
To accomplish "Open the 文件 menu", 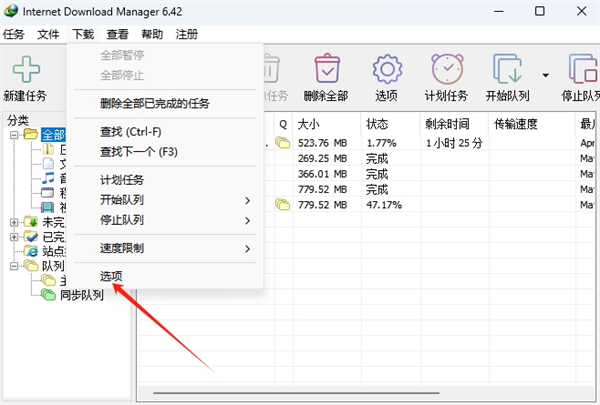I will coord(48,34).
